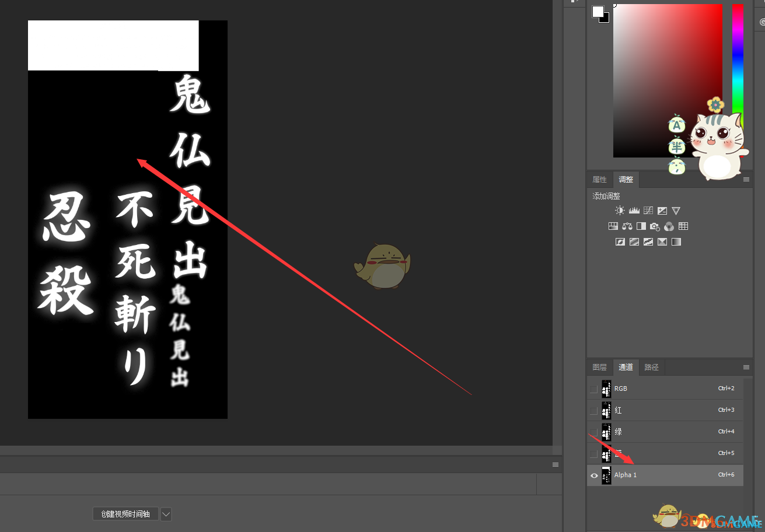
Task: Add a Levels adjustment
Action: tap(634, 211)
